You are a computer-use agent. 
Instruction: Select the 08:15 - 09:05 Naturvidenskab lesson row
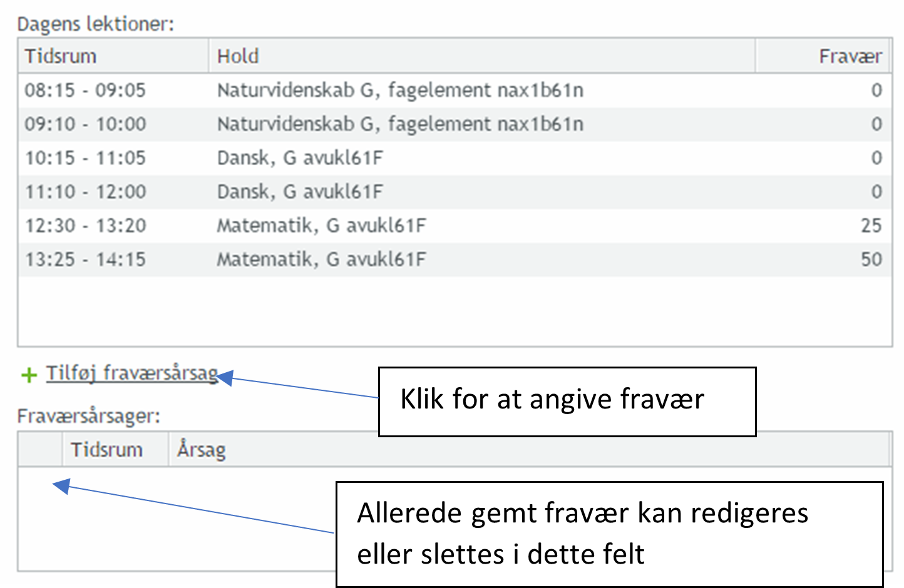(400, 91)
